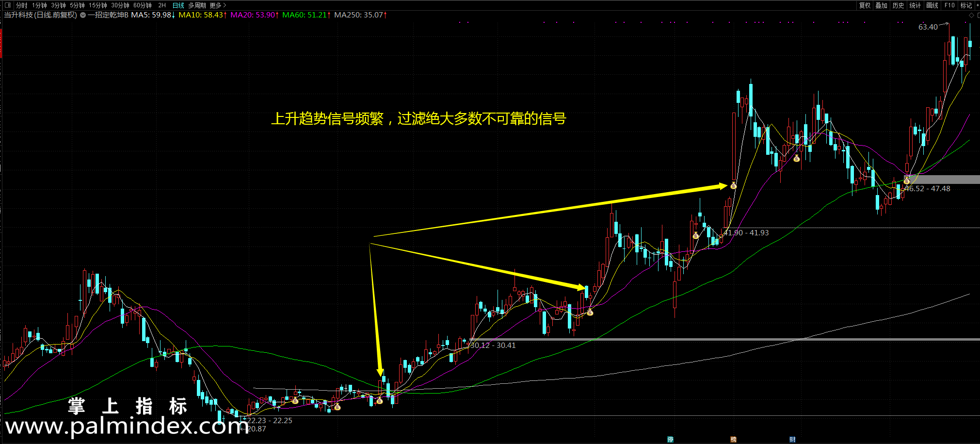Click the 63.40 high price label

(x=928, y=27)
